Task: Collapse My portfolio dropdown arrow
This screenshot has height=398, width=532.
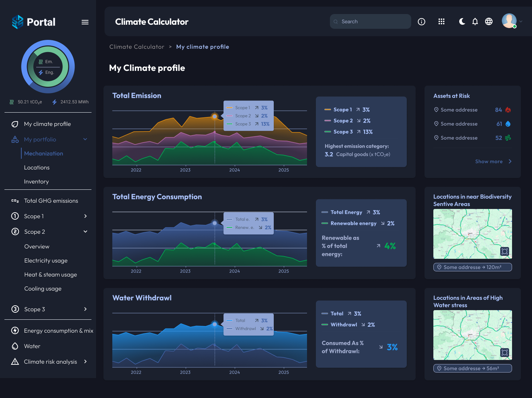Action: click(85, 139)
